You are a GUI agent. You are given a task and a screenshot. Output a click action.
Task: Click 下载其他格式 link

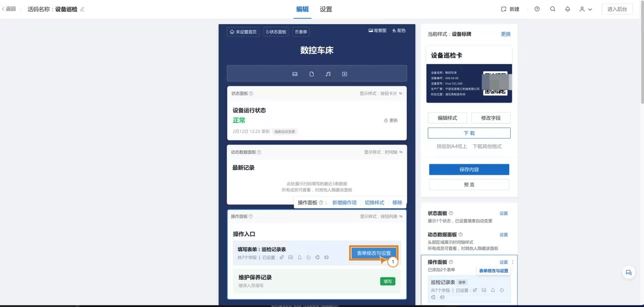(487, 146)
